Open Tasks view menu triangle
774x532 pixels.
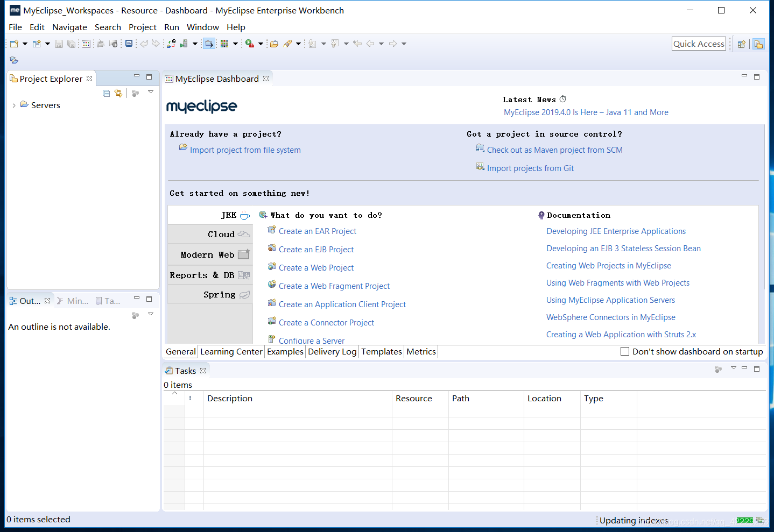(733, 368)
